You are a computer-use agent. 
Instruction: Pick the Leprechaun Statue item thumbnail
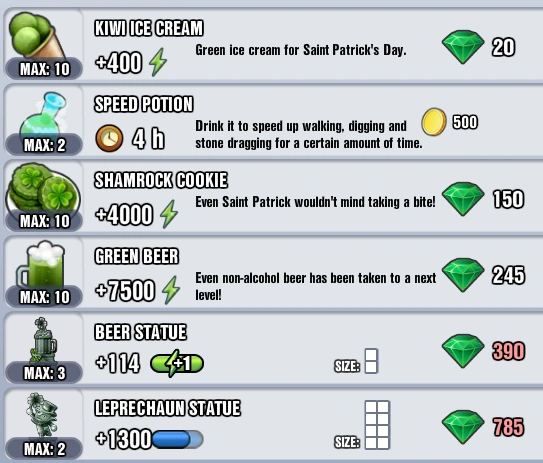[x=42, y=415]
